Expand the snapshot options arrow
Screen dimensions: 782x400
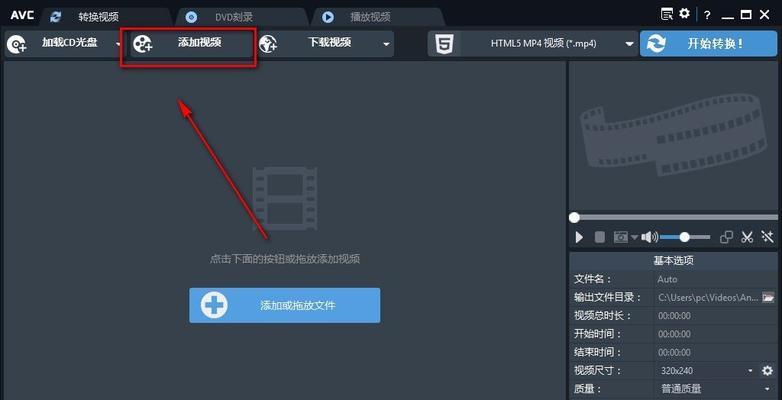634,237
